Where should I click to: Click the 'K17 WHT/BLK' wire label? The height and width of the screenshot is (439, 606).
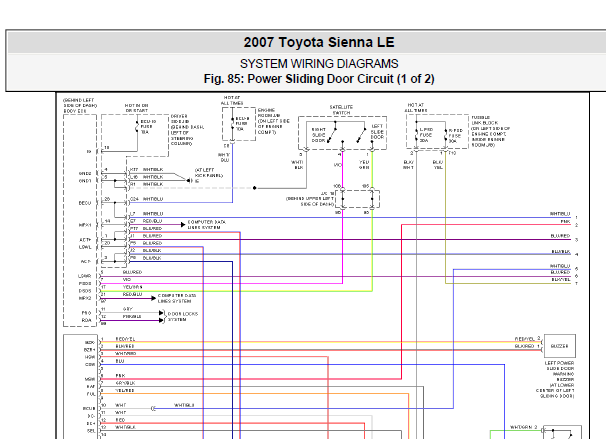click(146, 170)
